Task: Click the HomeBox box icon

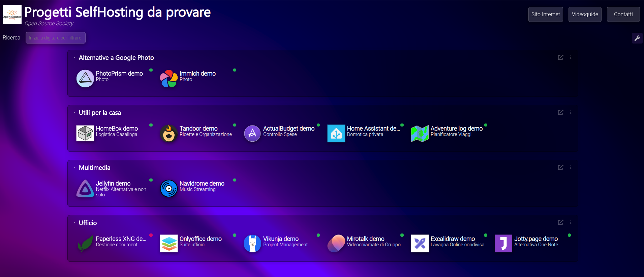Action: (x=85, y=134)
